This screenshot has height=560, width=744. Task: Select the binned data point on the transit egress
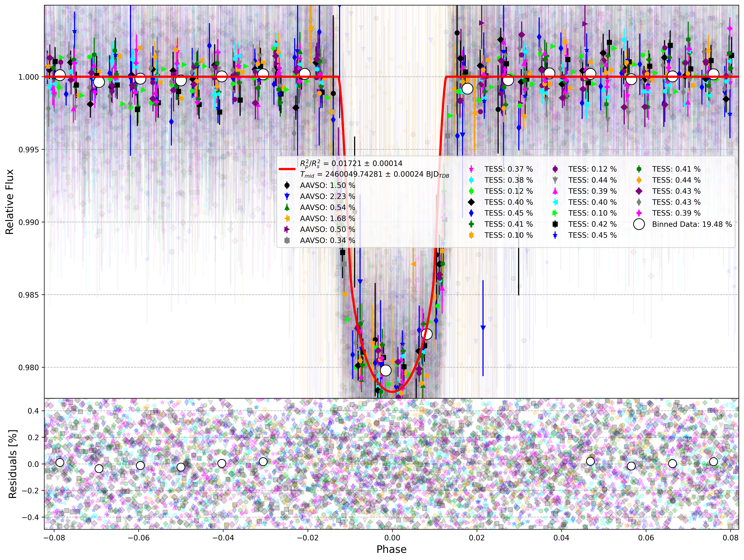pyautogui.click(x=427, y=334)
